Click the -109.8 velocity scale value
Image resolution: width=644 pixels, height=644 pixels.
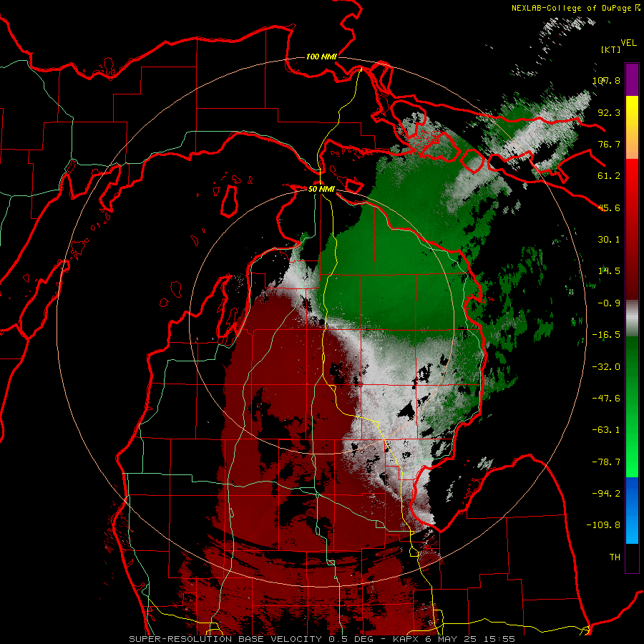click(x=603, y=525)
